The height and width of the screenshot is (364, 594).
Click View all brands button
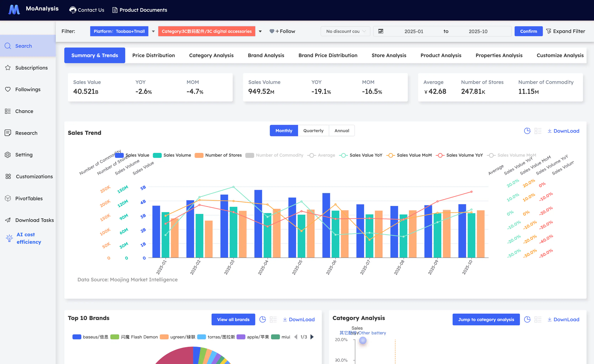(233, 319)
